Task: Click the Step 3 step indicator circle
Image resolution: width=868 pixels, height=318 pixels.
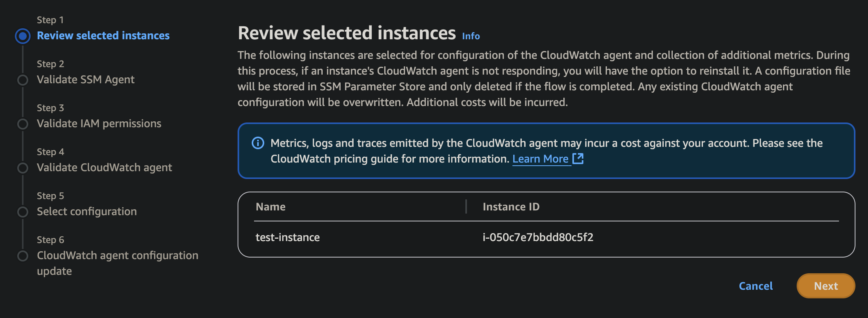Action: (23, 124)
